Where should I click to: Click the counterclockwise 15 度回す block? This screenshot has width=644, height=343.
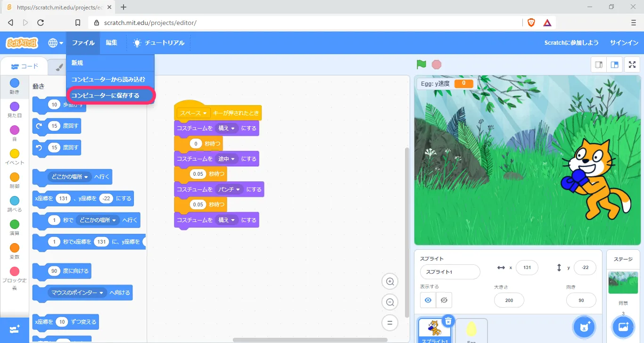(x=57, y=148)
